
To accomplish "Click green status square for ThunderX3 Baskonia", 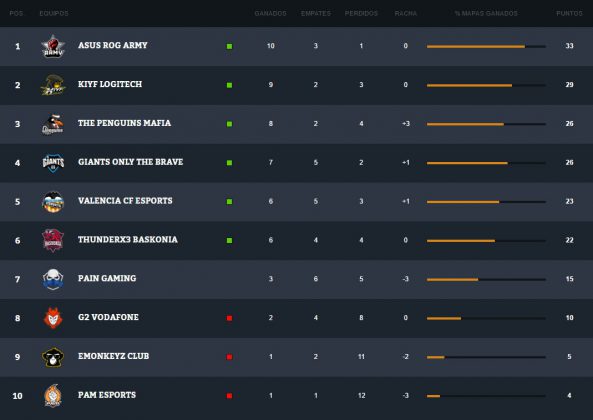I will [x=229, y=240].
